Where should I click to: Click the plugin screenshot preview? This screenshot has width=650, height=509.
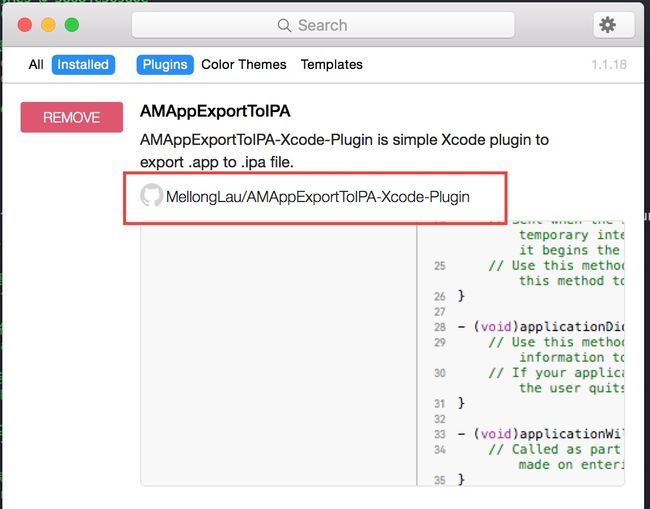(x=382, y=353)
